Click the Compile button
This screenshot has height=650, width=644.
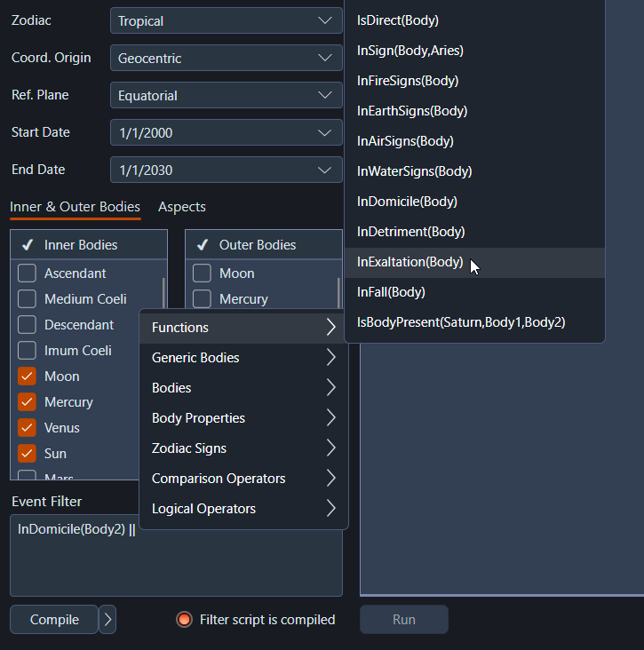[54, 620]
